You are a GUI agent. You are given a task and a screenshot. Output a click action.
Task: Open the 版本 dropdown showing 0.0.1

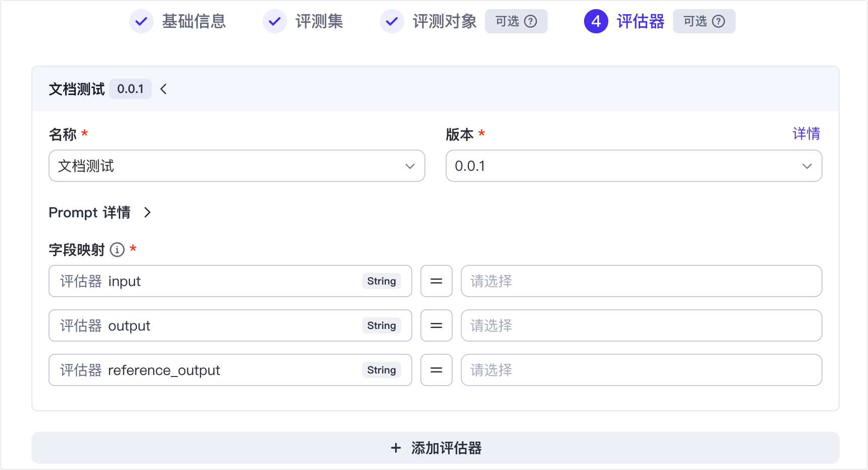point(634,166)
